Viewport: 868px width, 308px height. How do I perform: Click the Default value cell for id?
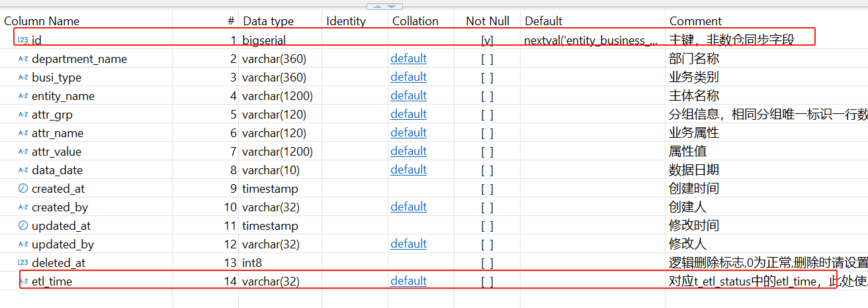pyautogui.click(x=591, y=40)
